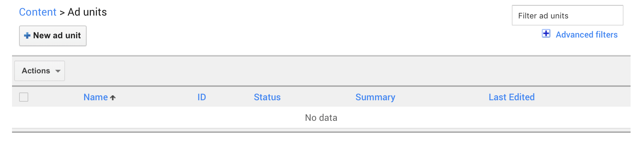
Task: Sort the table by Name column
Action: (95, 97)
